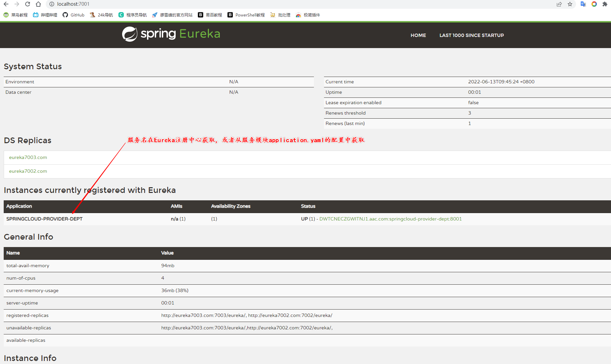Click the server-uptime row label

(22, 303)
